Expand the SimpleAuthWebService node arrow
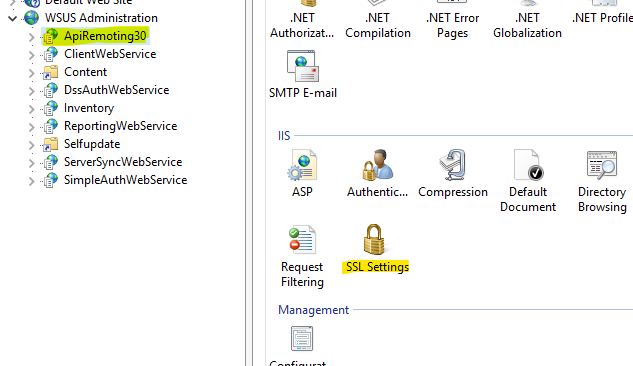Viewport: 633px width, 366px height. point(31,181)
